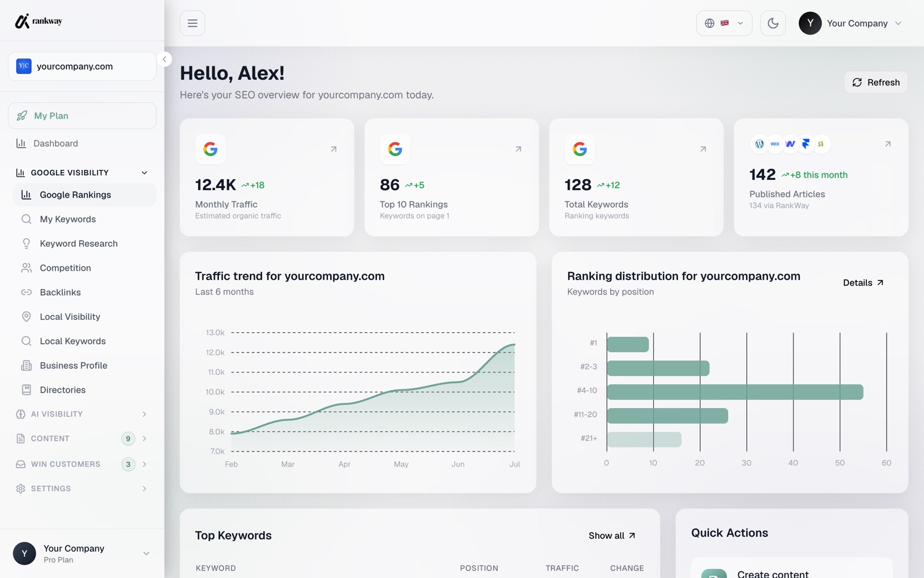The width and height of the screenshot is (924, 578).
Task: Click the Webflow integration icon
Action: click(x=791, y=144)
